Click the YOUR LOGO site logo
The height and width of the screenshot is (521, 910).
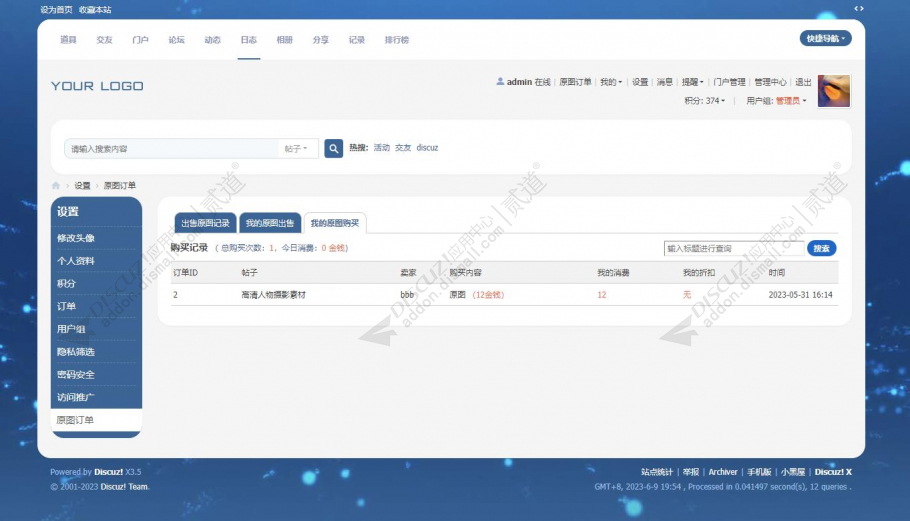tap(97, 86)
